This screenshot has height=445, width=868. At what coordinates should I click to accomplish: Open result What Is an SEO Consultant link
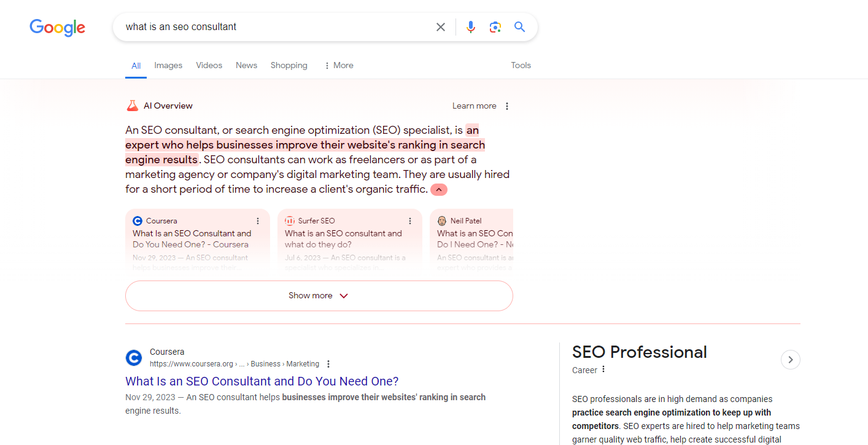coord(262,381)
